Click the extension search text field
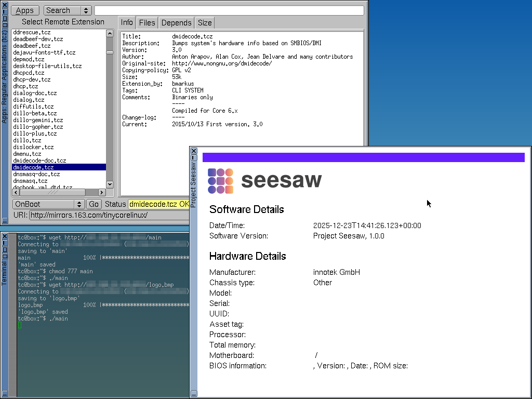532x399 pixels. pyautogui.click(x=229, y=10)
